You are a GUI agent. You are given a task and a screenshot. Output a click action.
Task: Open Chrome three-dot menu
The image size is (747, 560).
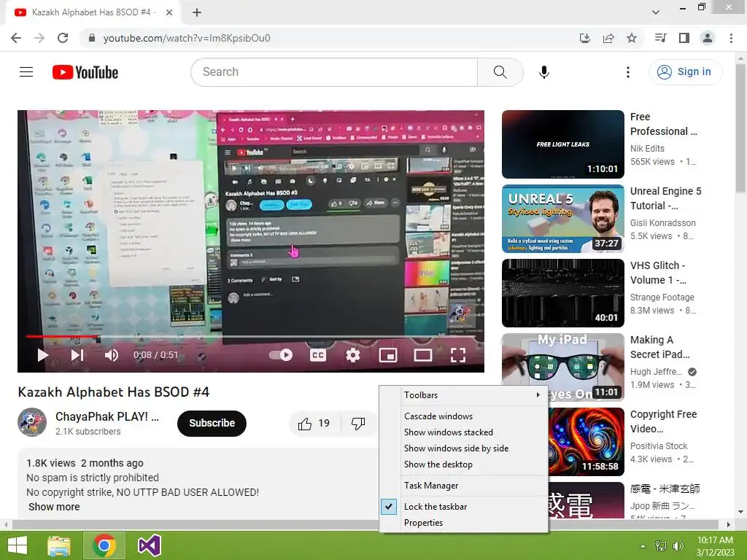(731, 38)
